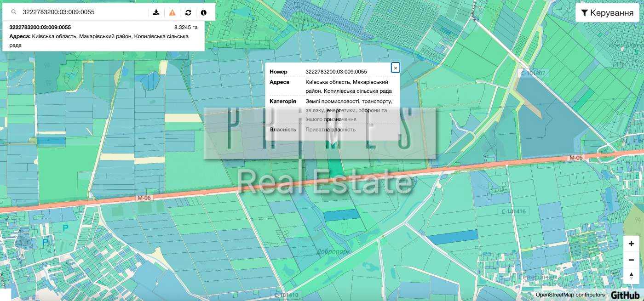This screenshot has height=301, width=644.
Task: Click the M-06 highway label on left
Action: pyautogui.click(x=144, y=198)
